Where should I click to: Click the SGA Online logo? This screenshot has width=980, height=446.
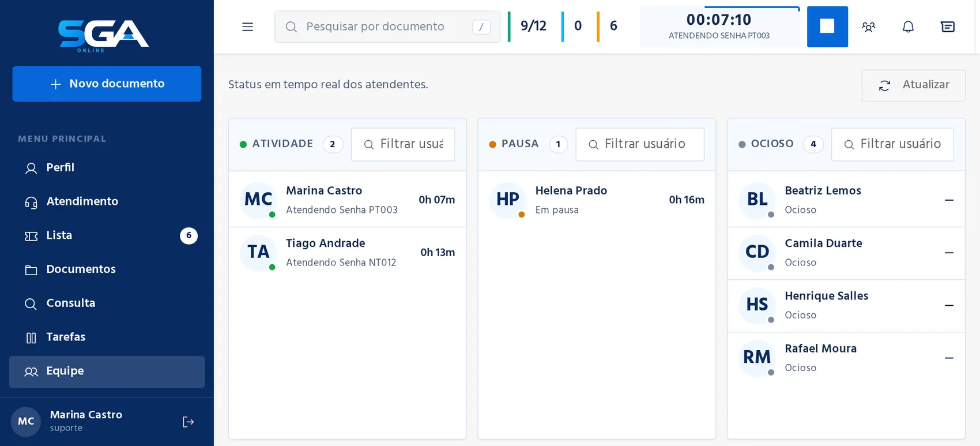104,36
